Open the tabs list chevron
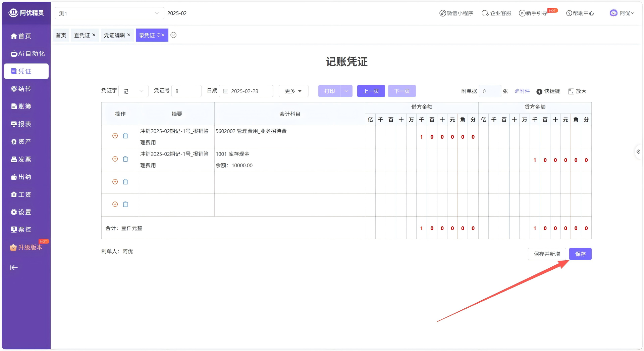The height and width of the screenshot is (351, 644). 173,35
